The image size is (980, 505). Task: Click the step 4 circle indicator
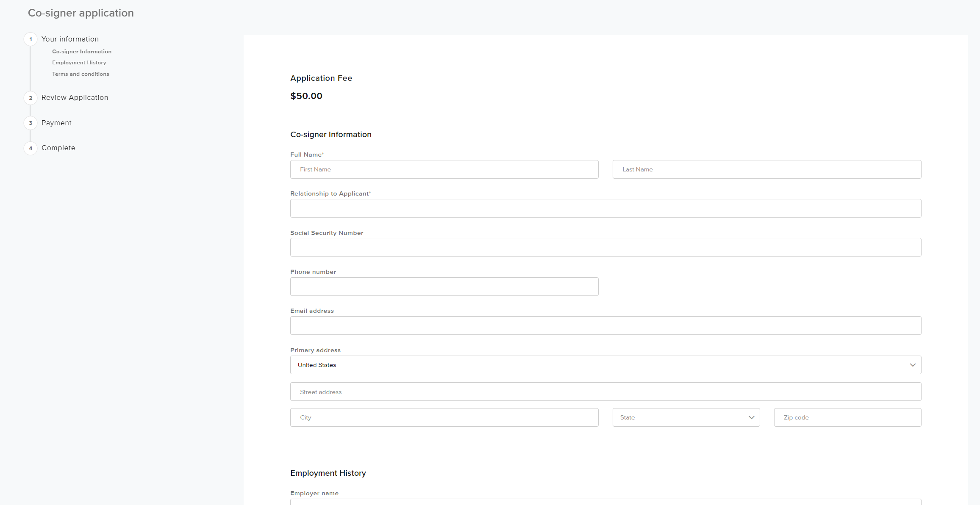[x=30, y=148]
